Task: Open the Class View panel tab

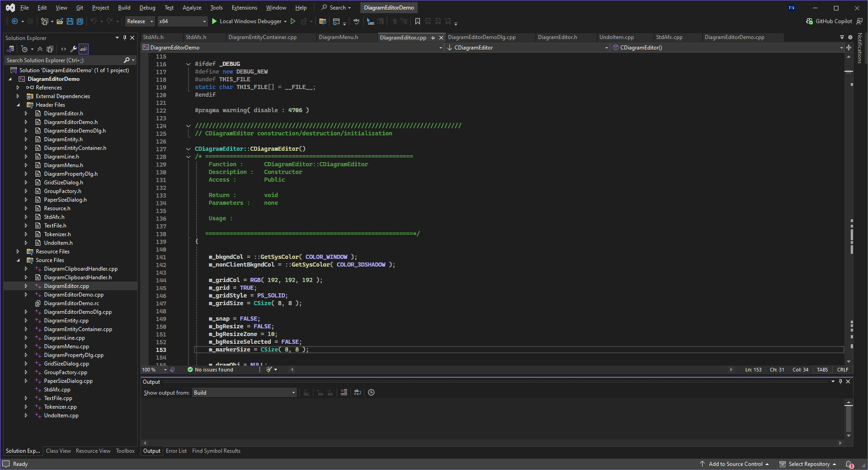Action: 58,451
